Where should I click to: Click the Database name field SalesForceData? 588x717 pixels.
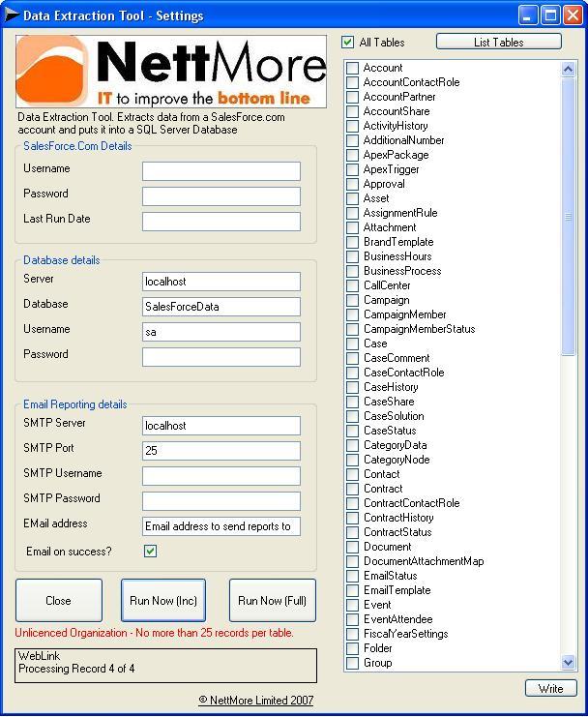(x=221, y=307)
